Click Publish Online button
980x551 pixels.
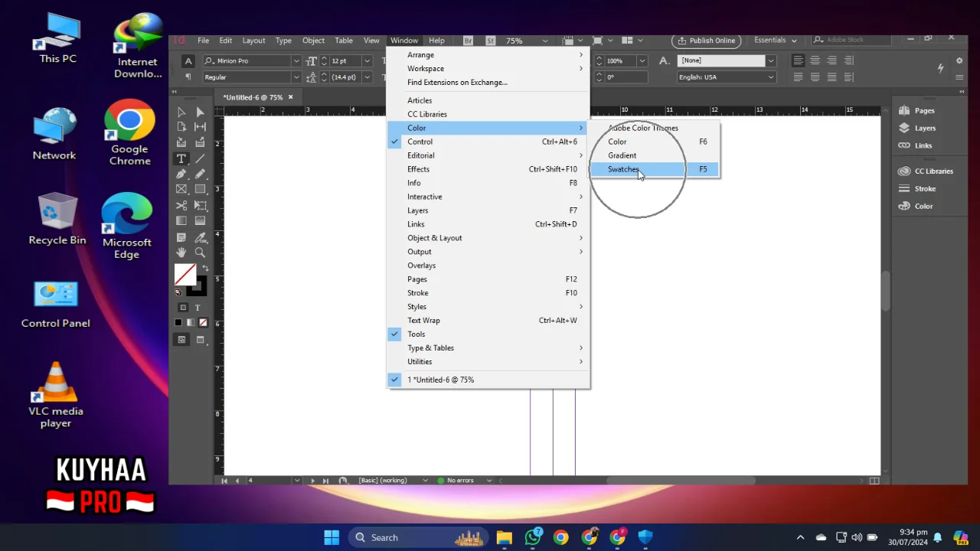point(705,41)
